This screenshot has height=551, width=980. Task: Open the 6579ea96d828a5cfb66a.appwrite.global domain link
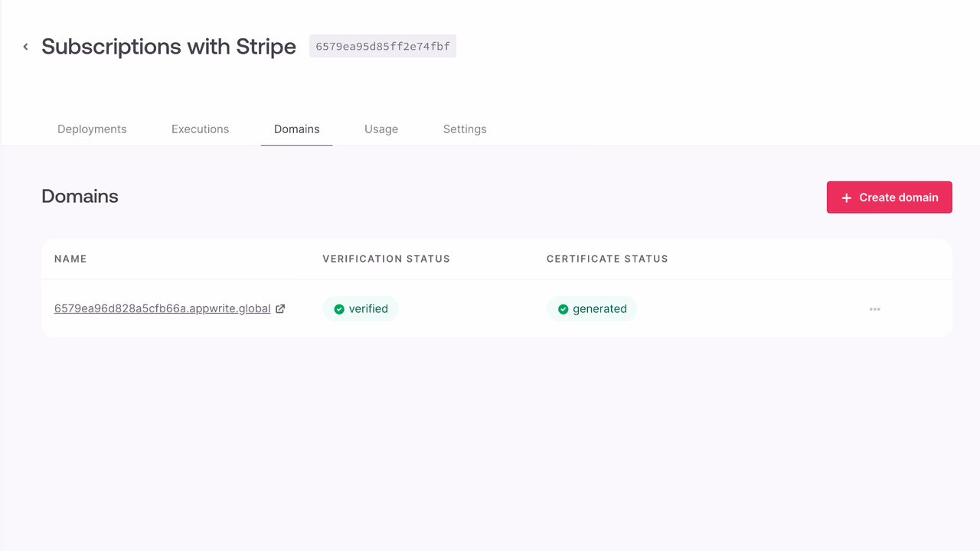[162, 309]
